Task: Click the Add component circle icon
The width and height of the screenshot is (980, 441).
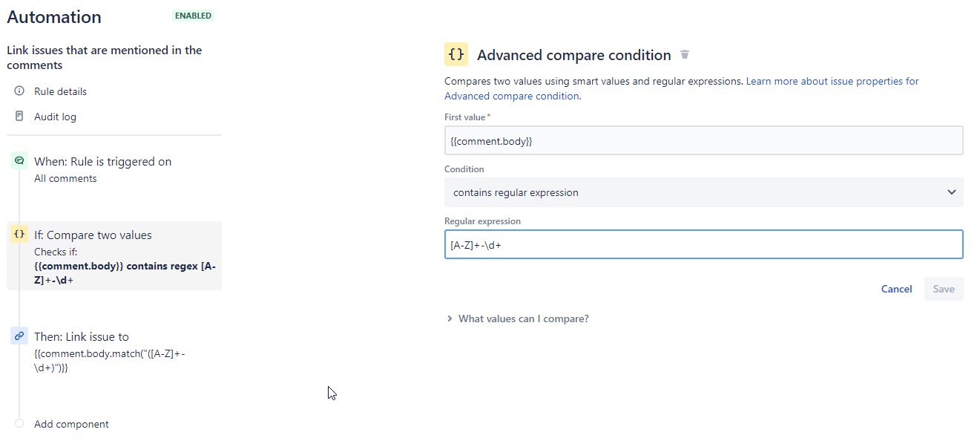Action: tap(19, 423)
